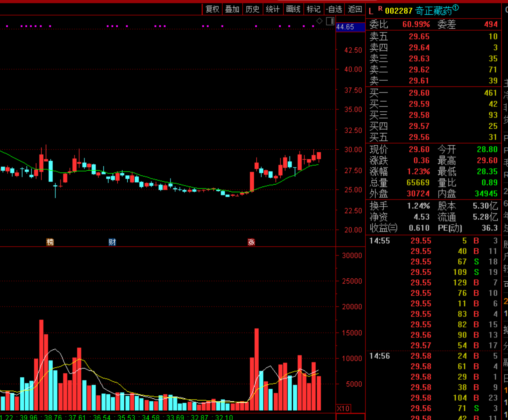
Task: Click the tick row with volume 129 B
Action: [x=434, y=282]
